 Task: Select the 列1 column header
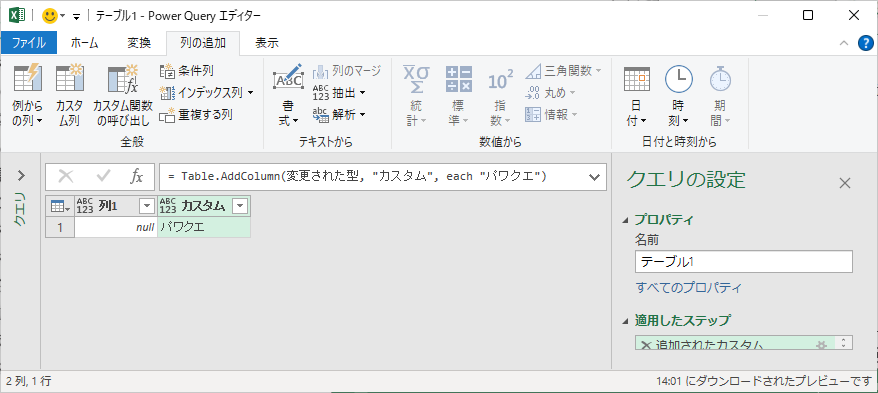[116, 207]
